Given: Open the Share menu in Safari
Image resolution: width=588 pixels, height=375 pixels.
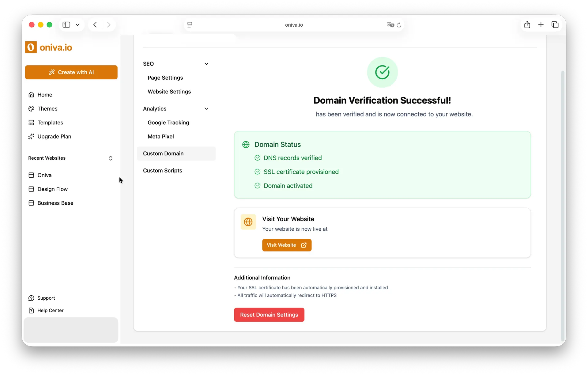Looking at the screenshot, I should pos(527,25).
